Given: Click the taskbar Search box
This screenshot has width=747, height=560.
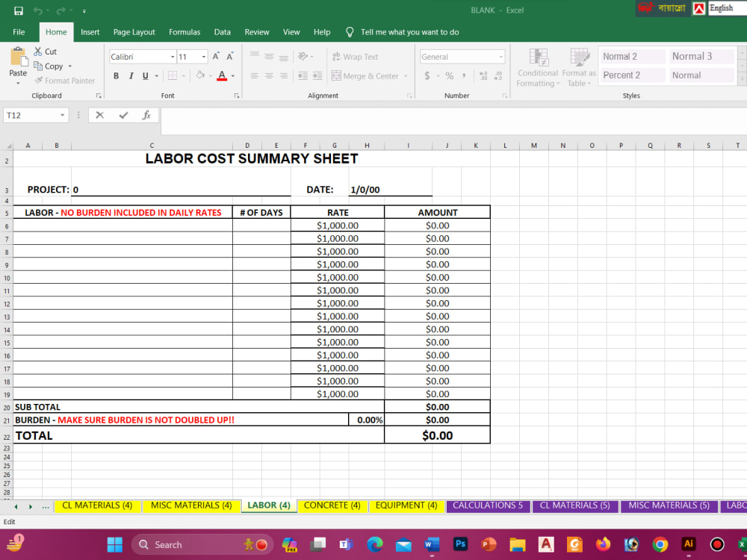Looking at the screenshot, I should [x=203, y=544].
